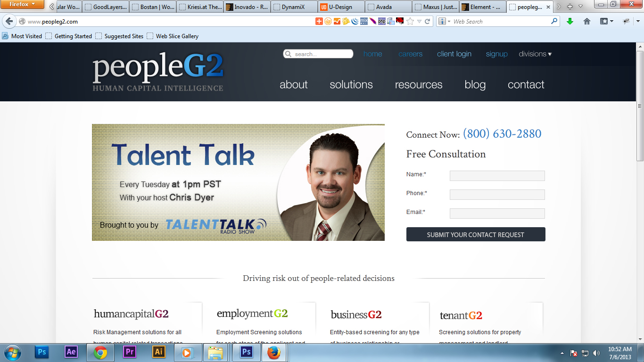
Task: Open the 'blog' navigation item
Action: coord(475,85)
